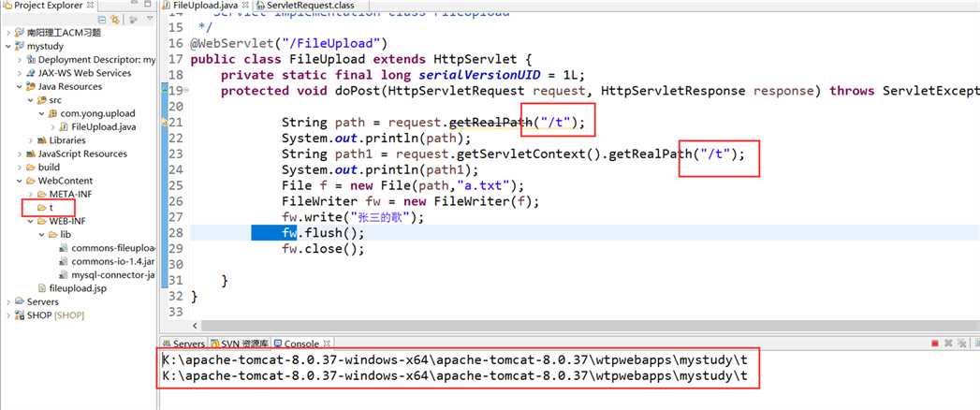Open the SVN 资源库 tab
This screenshot has width=980, height=410.
240,344
